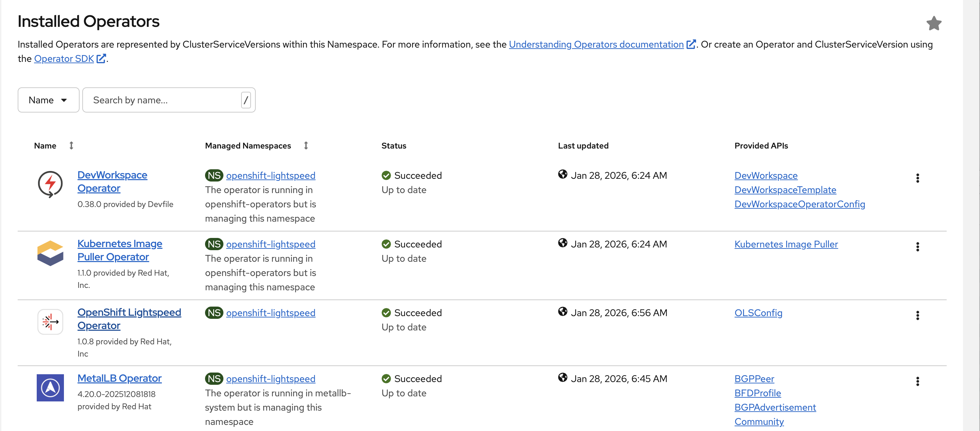Click the Managed Namespaces sort arrows
Image resolution: width=980 pixels, height=431 pixels.
pyautogui.click(x=306, y=145)
